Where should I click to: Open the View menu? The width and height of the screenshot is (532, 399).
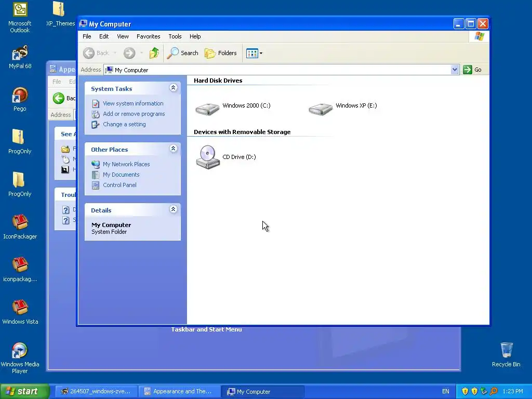pyautogui.click(x=123, y=36)
